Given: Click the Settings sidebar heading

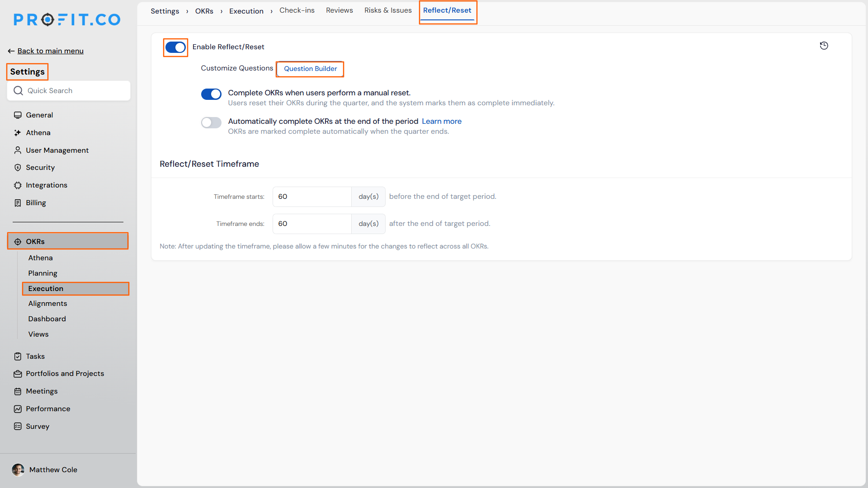Looking at the screenshot, I should click(x=27, y=72).
